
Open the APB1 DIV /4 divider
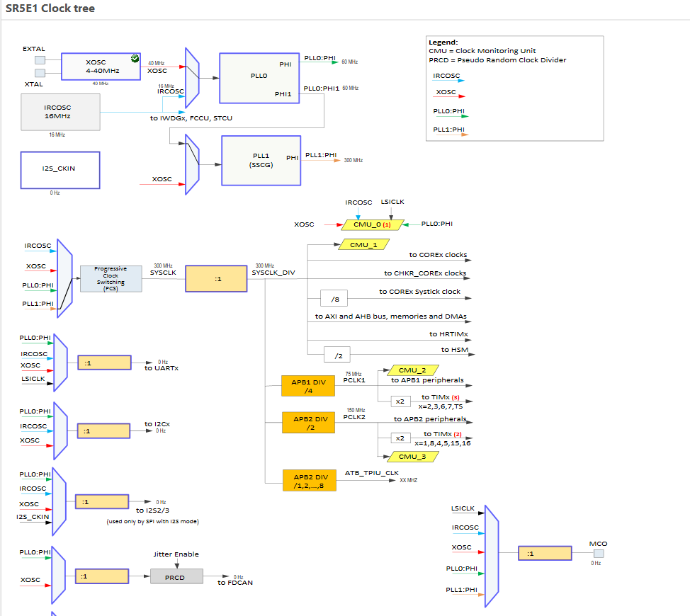pyautogui.click(x=308, y=386)
